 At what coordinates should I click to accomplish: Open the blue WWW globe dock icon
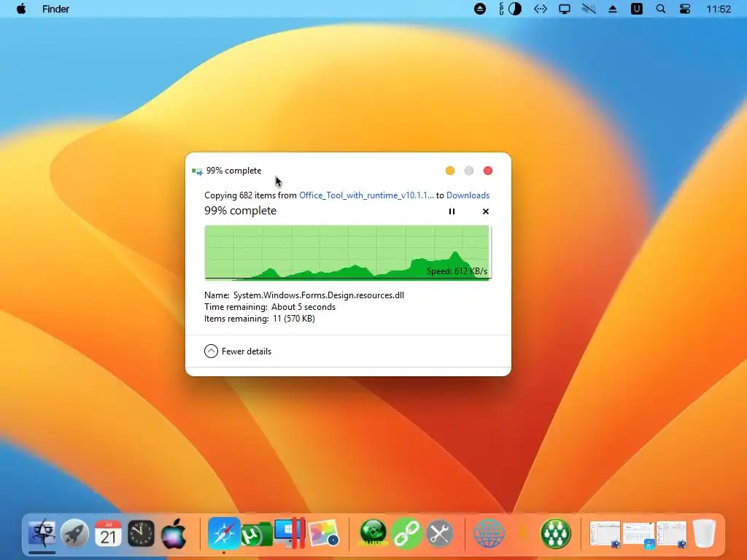coord(489,533)
